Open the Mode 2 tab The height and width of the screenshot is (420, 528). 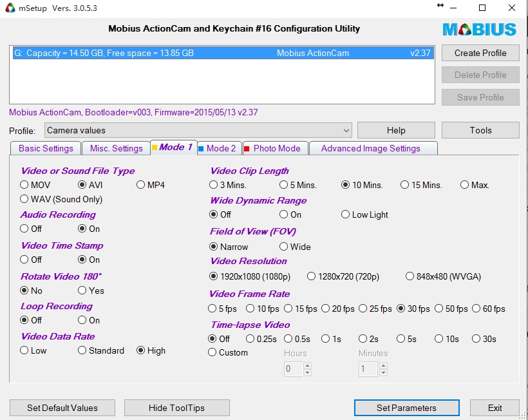(220, 149)
